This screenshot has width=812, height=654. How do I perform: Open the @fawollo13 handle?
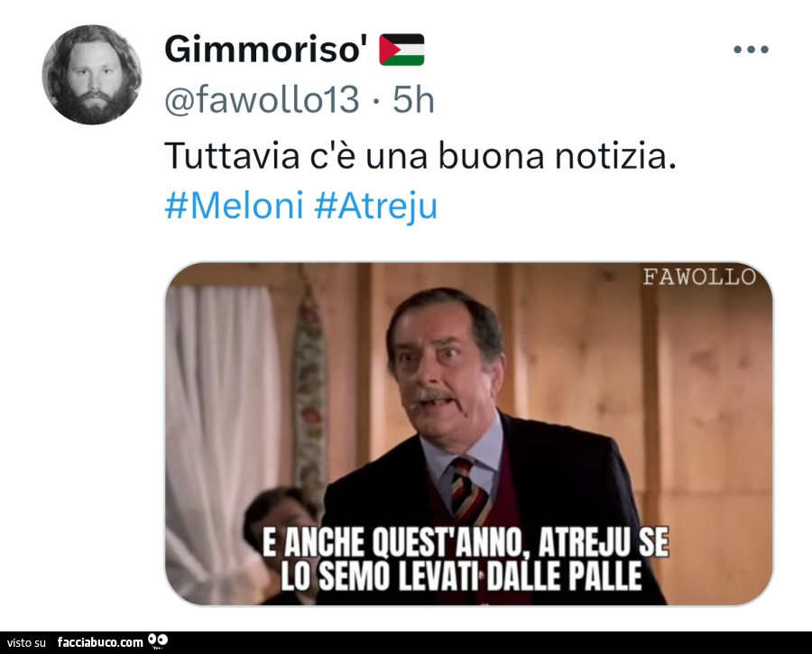262,99
